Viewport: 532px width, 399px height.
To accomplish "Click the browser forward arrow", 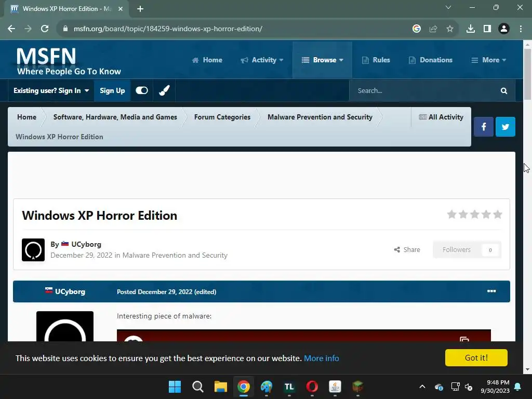I will point(28,29).
